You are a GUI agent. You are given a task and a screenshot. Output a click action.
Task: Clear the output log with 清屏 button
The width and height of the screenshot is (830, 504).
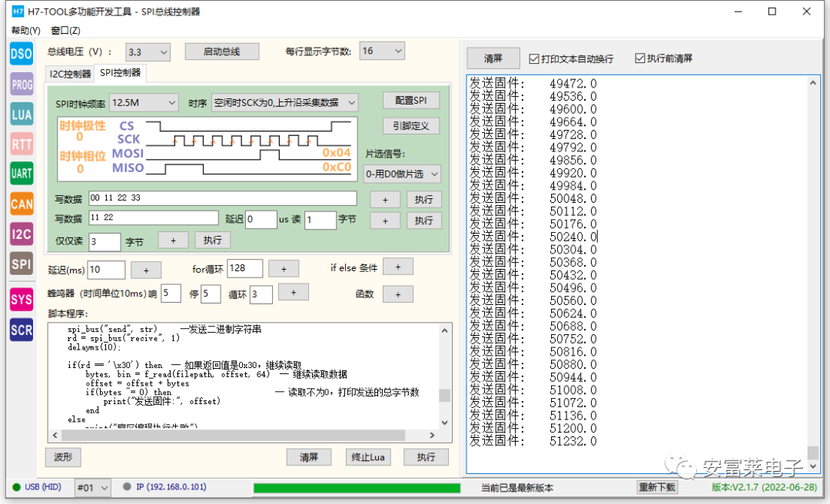pos(493,58)
